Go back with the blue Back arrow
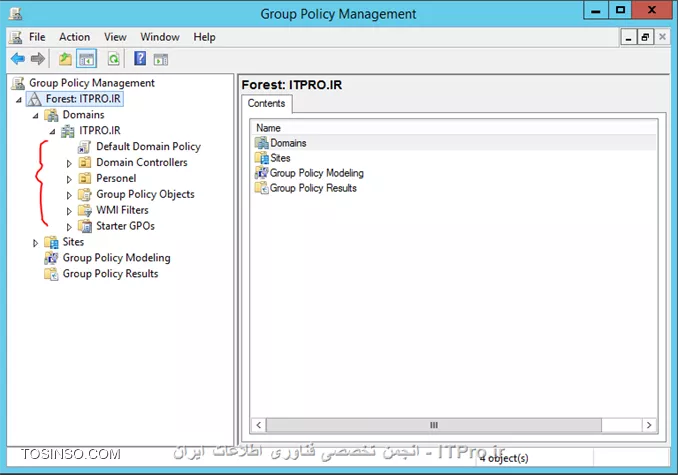 (x=18, y=58)
